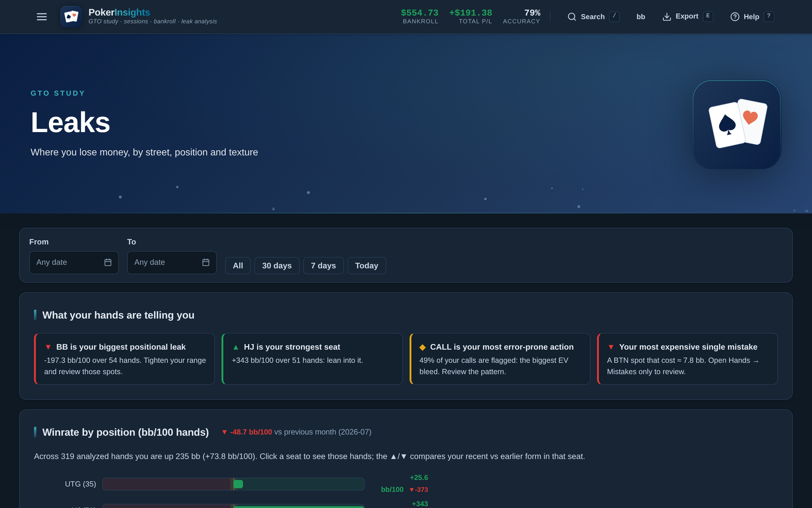The height and width of the screenshot is (508, 812).
Task: Click green up-triangle on HJ card
Action: coord(236,347)
